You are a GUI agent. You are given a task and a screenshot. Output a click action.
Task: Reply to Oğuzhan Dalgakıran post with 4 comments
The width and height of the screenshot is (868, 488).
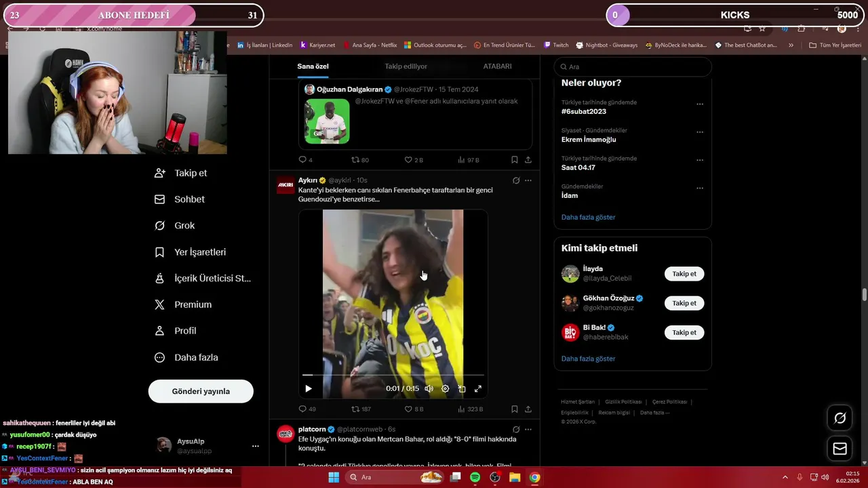tap(305, 160)
